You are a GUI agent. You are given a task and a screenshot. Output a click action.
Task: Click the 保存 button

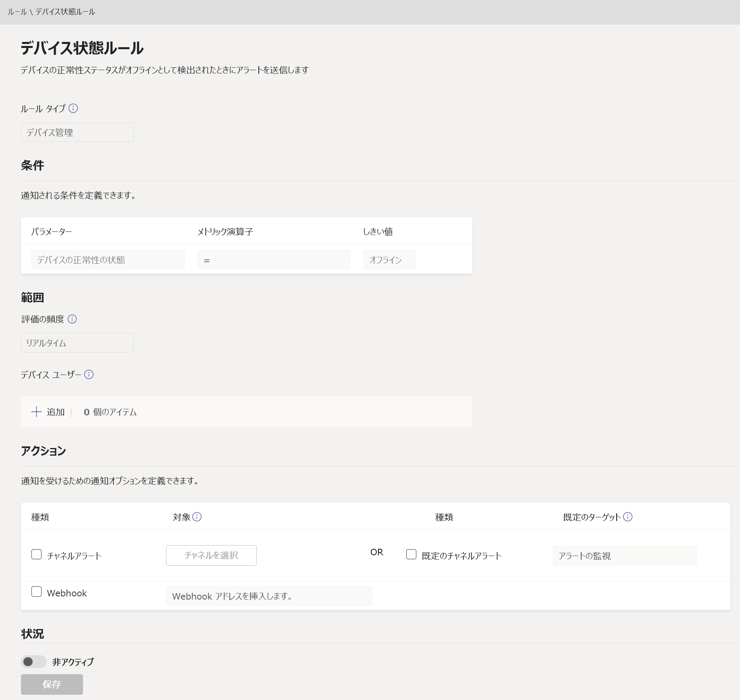[52, 684]
